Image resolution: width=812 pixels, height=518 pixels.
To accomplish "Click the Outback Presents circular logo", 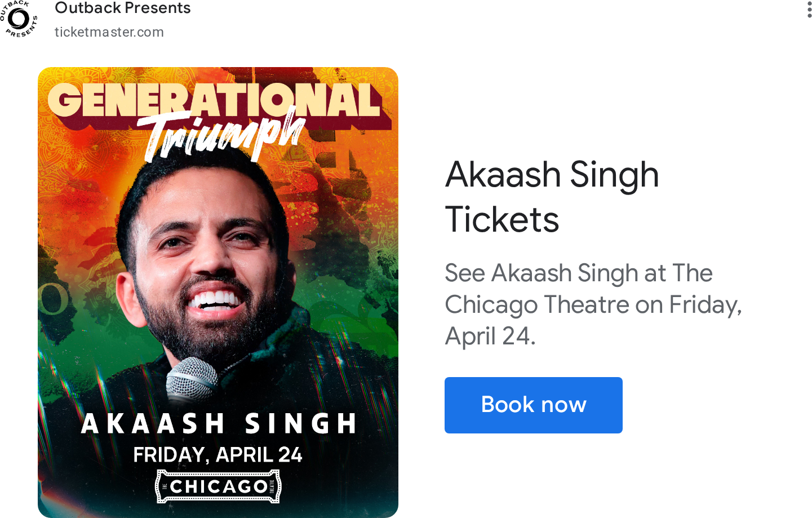I will point(19,19).
